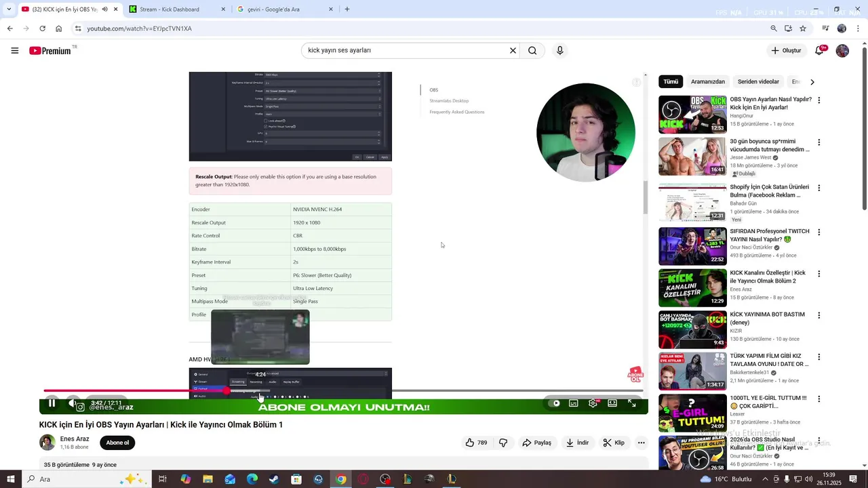Subscribe using the Abone ol button
The width and height of the screenshot is (868, 488).
coord(117,443)
